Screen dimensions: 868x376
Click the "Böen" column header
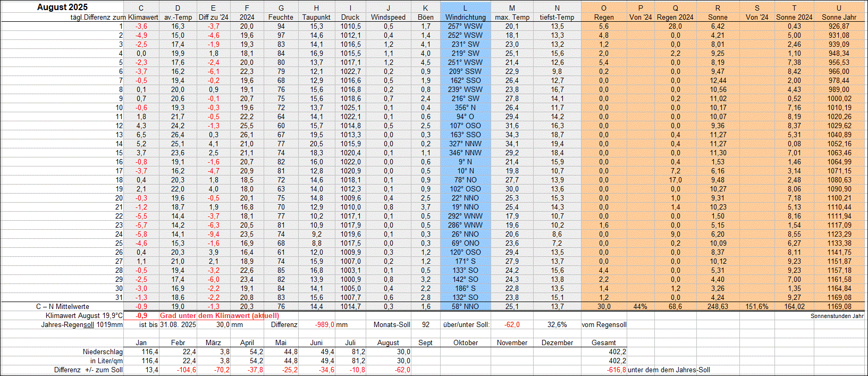pyautogui.click(x=426, y=17)
